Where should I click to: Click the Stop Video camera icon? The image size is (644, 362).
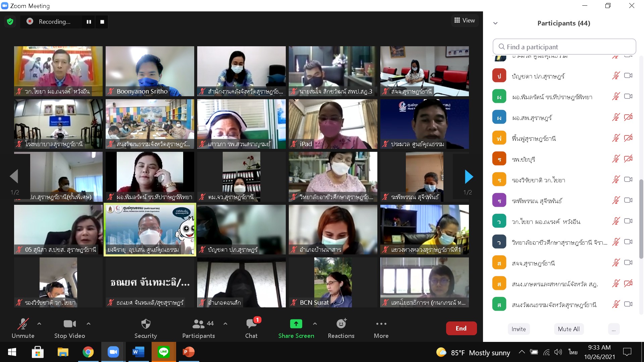[70, 324]
